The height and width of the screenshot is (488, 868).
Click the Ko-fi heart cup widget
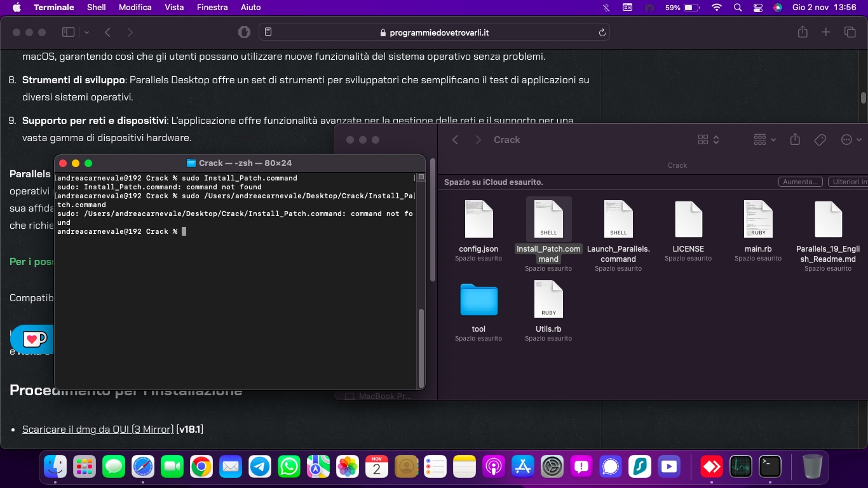click(x=31, y=339)
